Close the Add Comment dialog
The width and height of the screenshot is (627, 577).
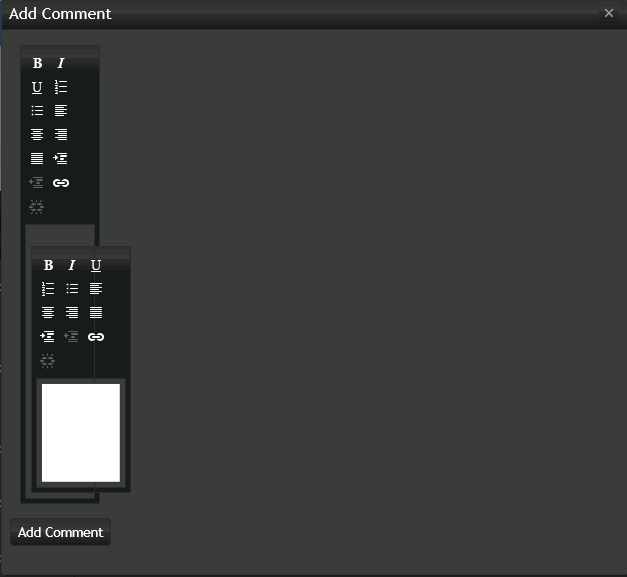click(x=609, y=13)
